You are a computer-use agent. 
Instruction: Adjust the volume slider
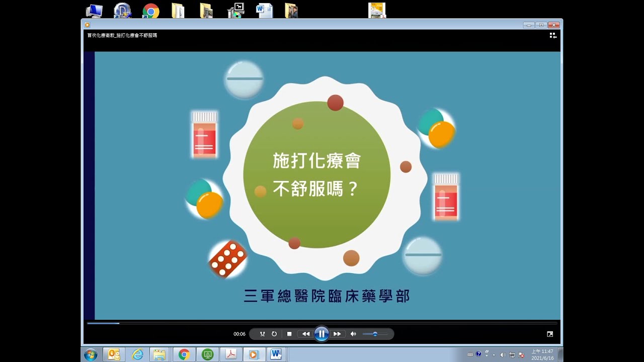pyautogui.click(x=375, y=334)
